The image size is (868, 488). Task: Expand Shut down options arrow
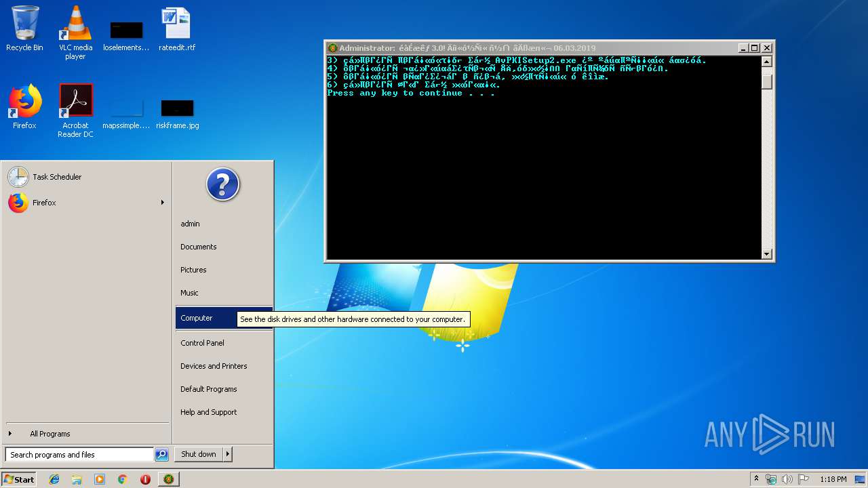[228, 454]
